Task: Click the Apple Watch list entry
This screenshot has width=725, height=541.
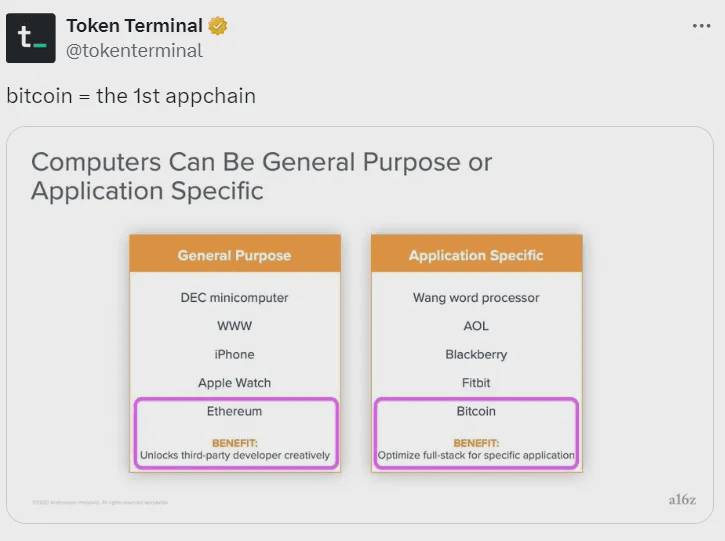Action: [234, 383]
